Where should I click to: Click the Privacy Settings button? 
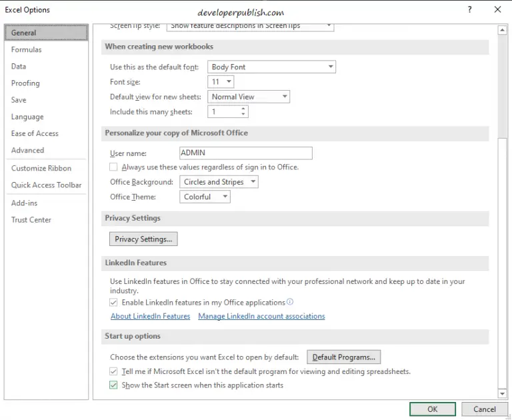[143, 239]
